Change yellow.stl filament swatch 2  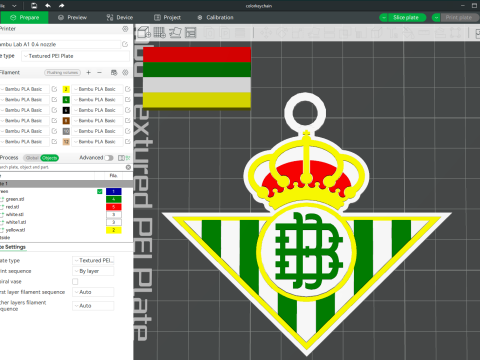(114, 230)
